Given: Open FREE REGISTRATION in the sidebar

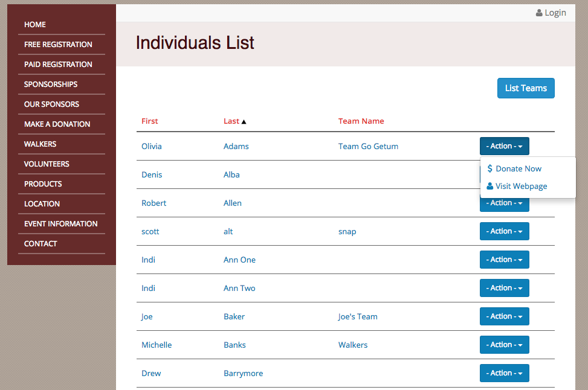Looking at the screenshot, I should pyautogui.click(x=58, y=45).
